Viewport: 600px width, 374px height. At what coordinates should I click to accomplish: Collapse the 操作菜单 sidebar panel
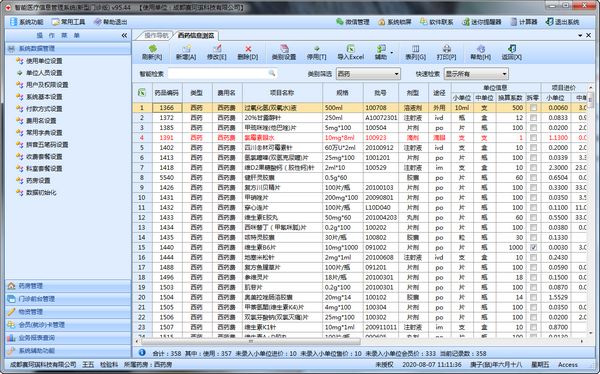124,35
